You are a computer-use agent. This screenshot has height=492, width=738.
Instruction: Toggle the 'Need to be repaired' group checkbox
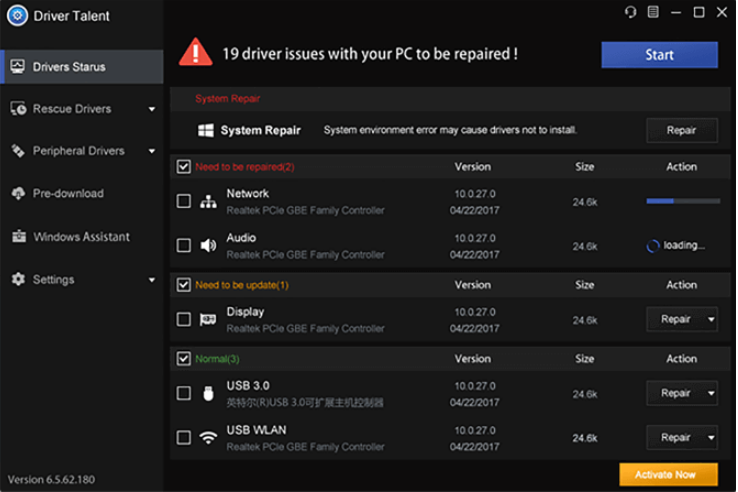click(184, 167)
